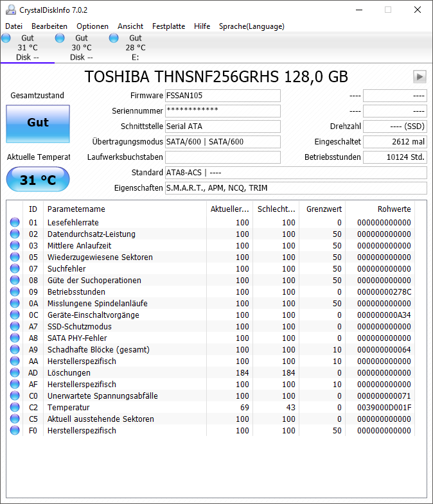Click the CrystalDiskInfo title bar app icon
433x504 pixels.
pos(11,10)
